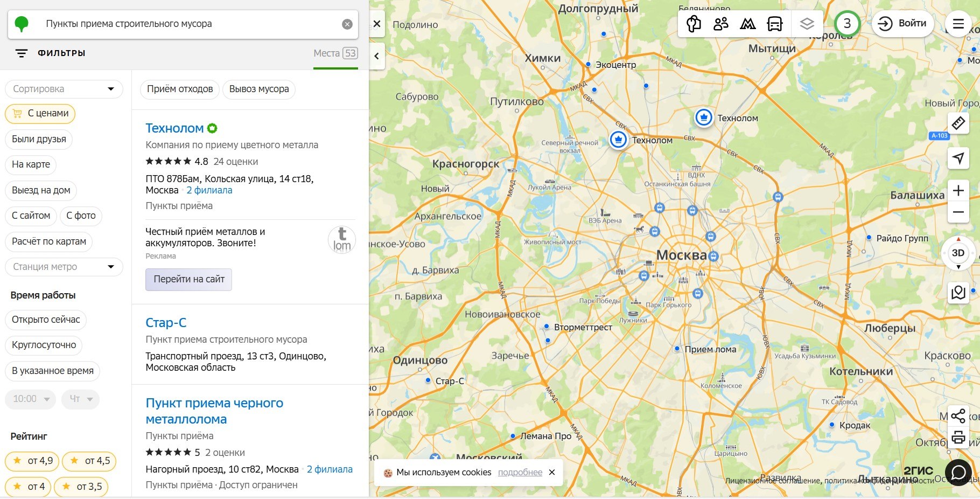Screen dimensions: 980x499
Task: Open the tourist map layer icon
Action: point(694,24)
